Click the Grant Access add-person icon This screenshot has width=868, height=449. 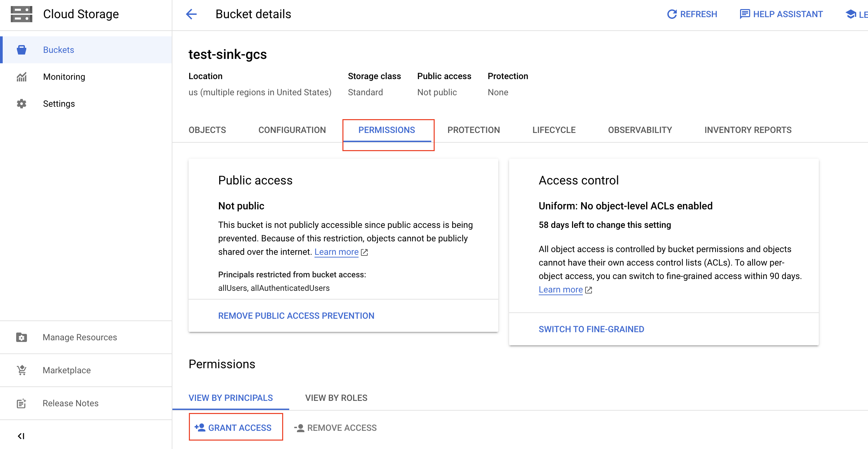200,427
